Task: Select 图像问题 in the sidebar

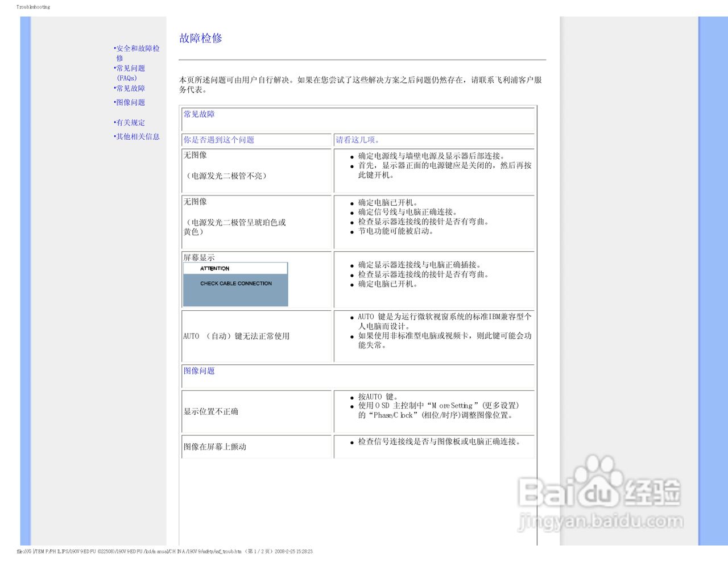Action: point(130,102)
